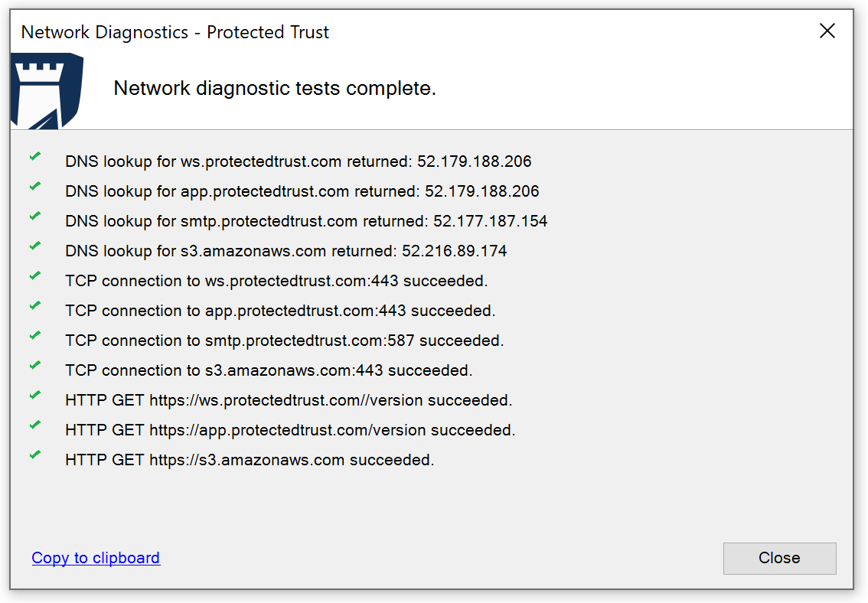Click the checkmark beside s3.amazonaws.com DNS lookup
868x603 pixels.
coord(34,246)
